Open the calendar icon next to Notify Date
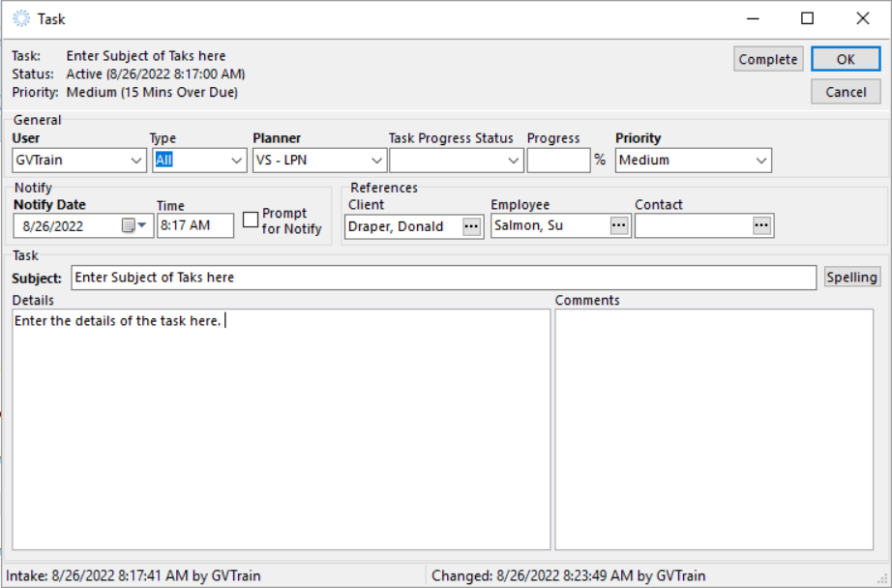The image size is (892, 588). 128,225
